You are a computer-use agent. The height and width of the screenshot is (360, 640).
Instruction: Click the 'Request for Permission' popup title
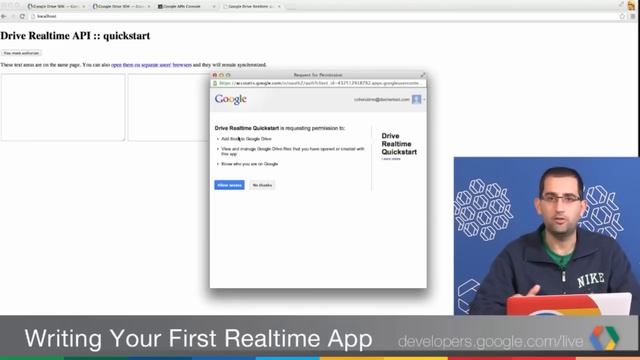pos(318,75)
